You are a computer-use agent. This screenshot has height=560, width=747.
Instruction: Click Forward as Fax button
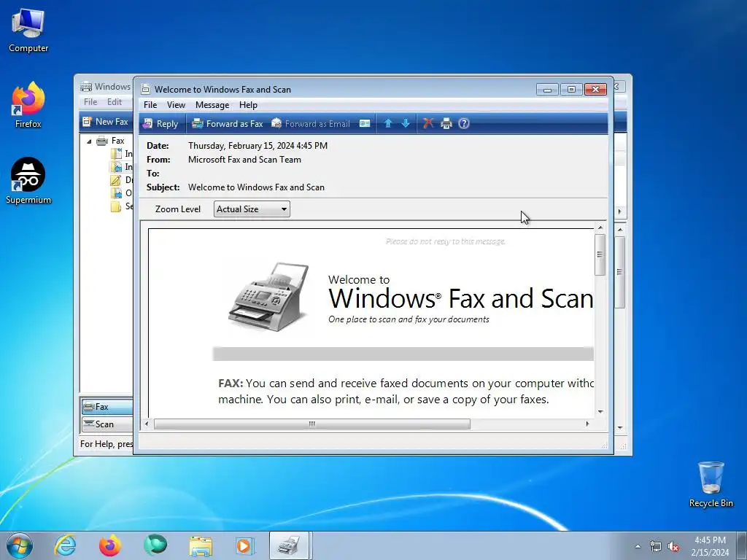(228, 124)
